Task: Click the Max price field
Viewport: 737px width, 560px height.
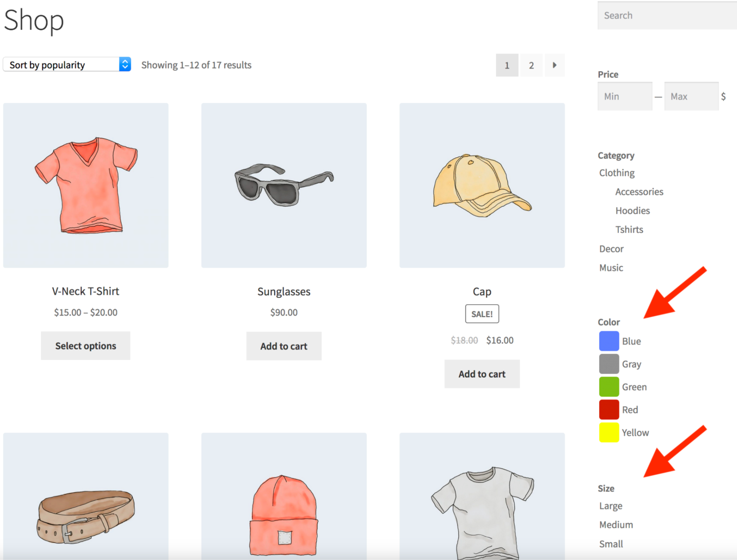Action: coord(691,96)
